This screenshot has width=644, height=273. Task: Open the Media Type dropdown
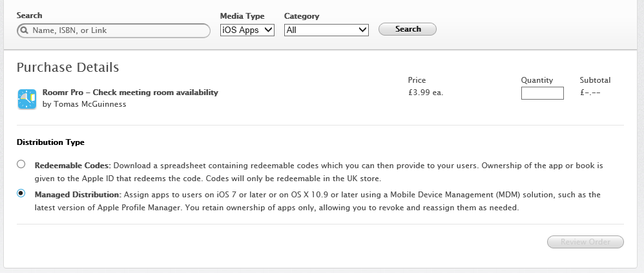[x=247, y=30]
